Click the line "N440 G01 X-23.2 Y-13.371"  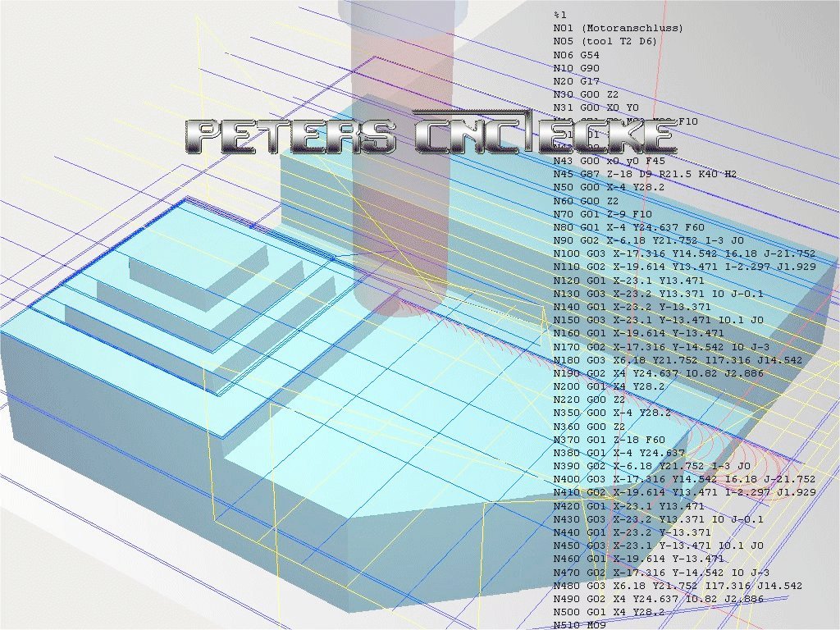point(632,532)
